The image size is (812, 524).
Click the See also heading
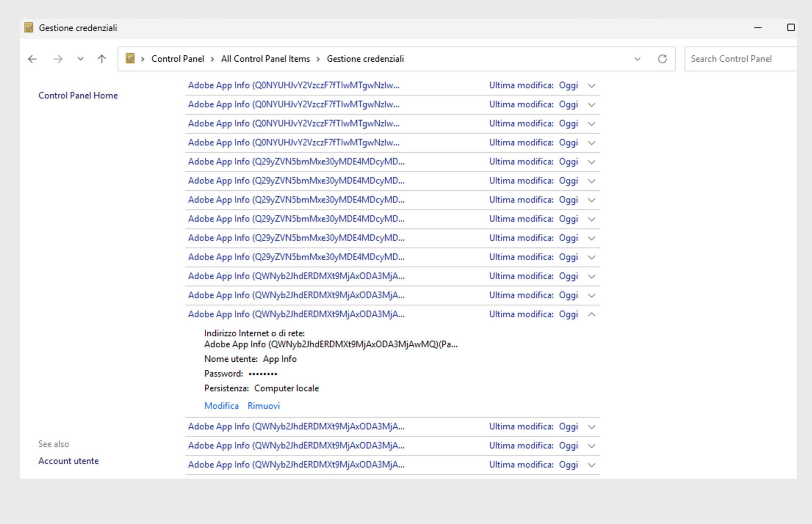tap(53, 444)
